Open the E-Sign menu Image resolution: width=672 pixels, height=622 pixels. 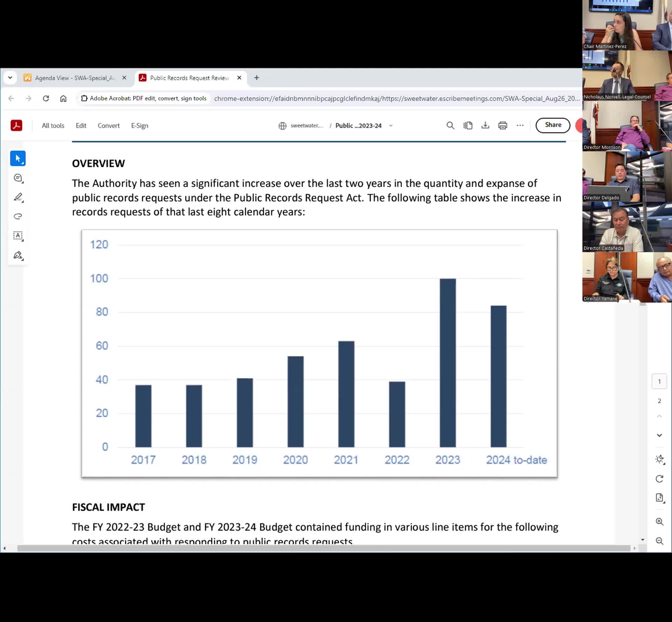140,126
